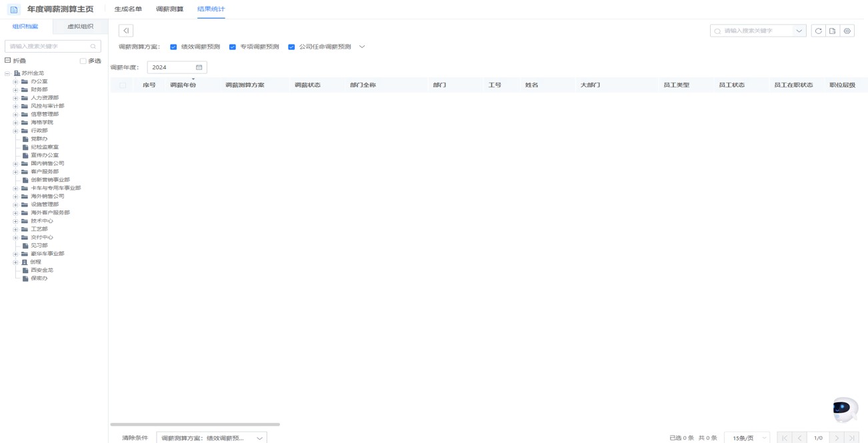Screen dimensions: 868x443
Task: Toggle the 专项调薪预测 checkbox
Action: click(x=233, y=47)
